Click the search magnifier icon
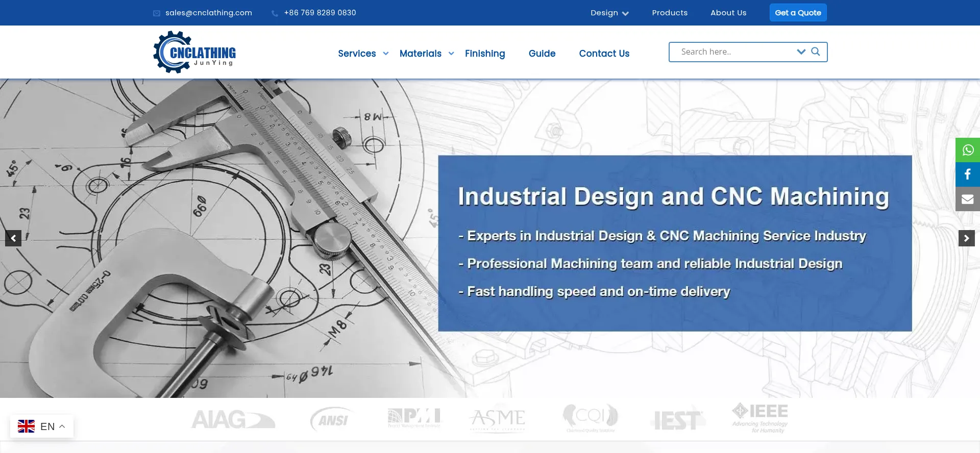Screen dimensions: 980x453 click(816, 52)
